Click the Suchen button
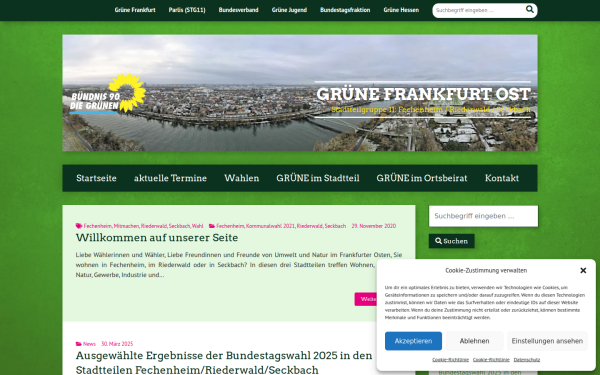Viewport: 600px width, 375px height. (x=452, y=241)
